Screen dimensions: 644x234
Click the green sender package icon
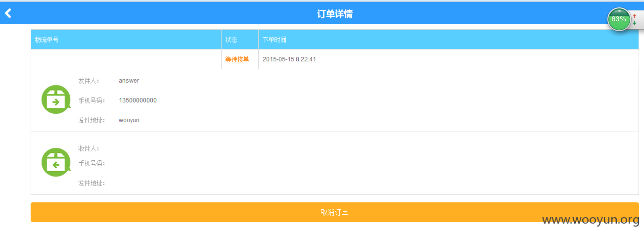(56, 99)
